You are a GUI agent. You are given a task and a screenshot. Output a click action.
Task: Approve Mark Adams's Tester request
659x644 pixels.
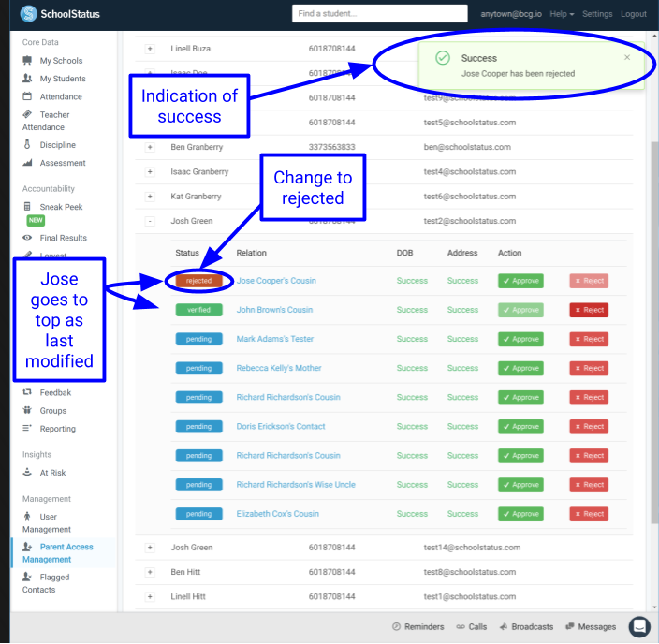(x=520, y=339)
